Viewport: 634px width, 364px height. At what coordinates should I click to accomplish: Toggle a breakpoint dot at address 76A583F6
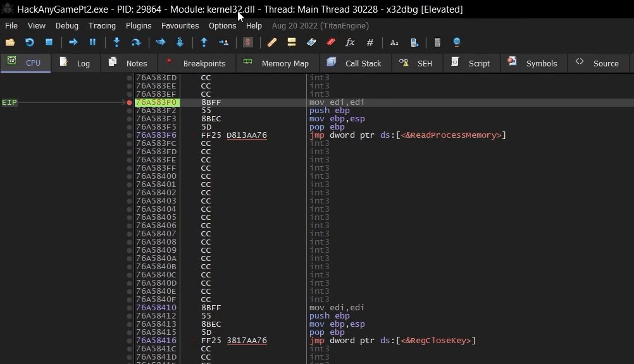(130, 135)
